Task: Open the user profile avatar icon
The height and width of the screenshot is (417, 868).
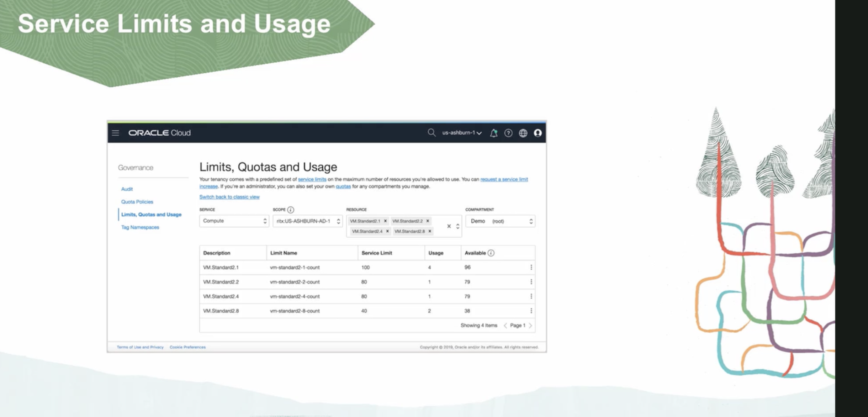Action: (538, 133)
